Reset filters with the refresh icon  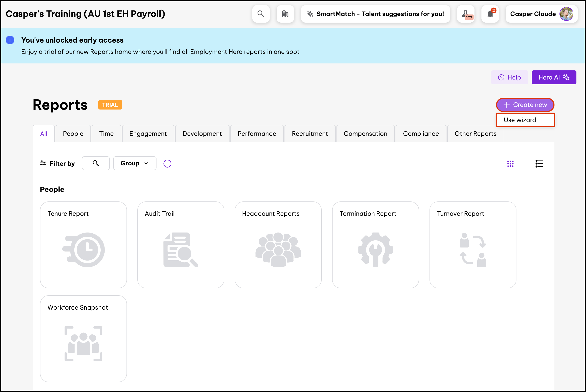[167, 163]
